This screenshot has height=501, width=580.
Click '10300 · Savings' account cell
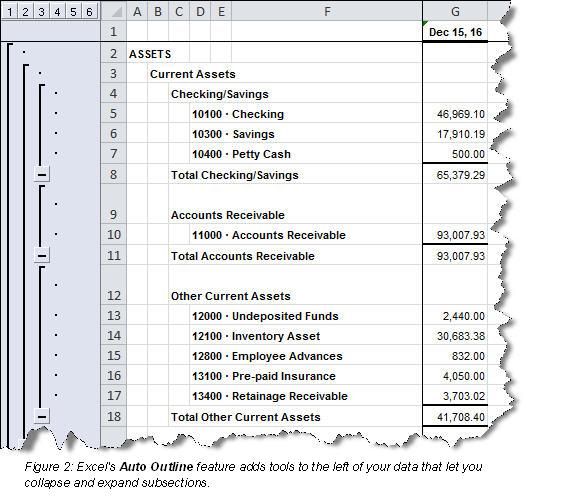[x=233, y=134]
